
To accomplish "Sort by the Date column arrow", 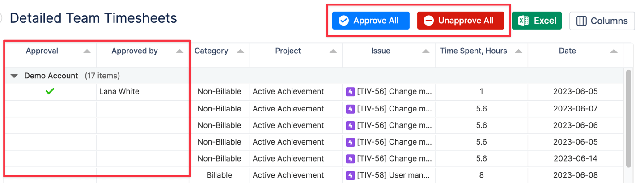I will point(614,51).
